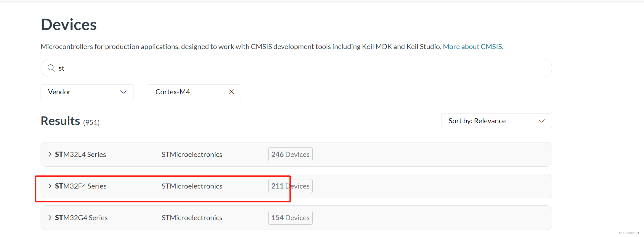This screenshot has height=237, width=644.
Task: Click the magnifier search icon
Action: [x=51, y=68]
